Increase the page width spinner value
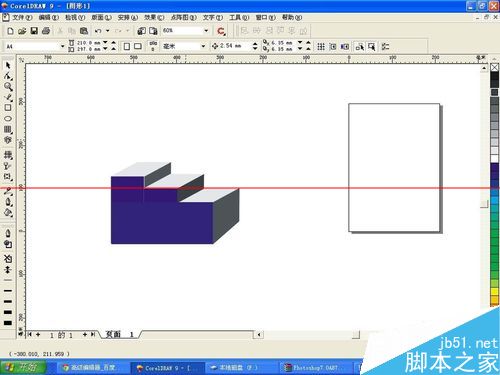Screen dimensions: 500x375 (x=113, y=43)
